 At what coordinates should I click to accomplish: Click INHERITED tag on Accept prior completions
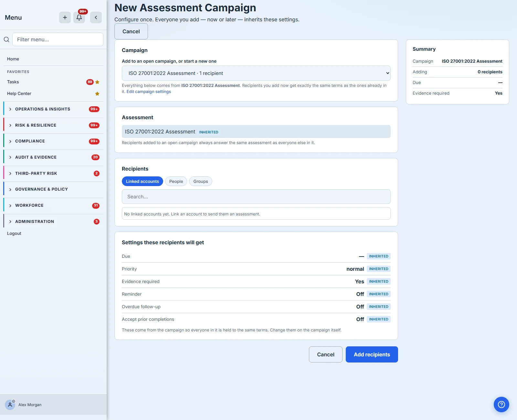[x=379, y=319]
